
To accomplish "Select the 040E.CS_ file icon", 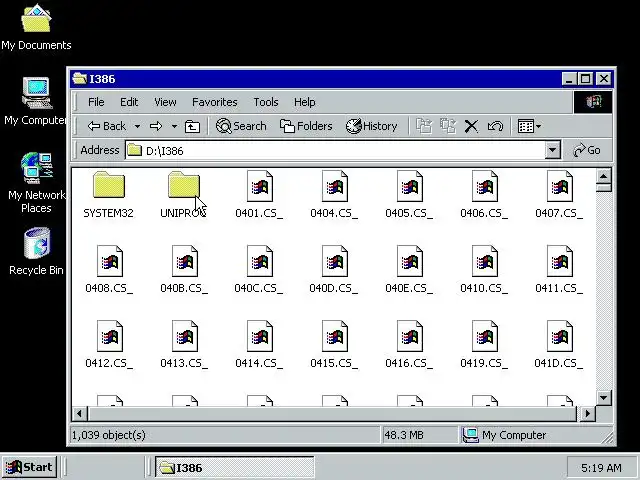I will (x=409, y=261).
